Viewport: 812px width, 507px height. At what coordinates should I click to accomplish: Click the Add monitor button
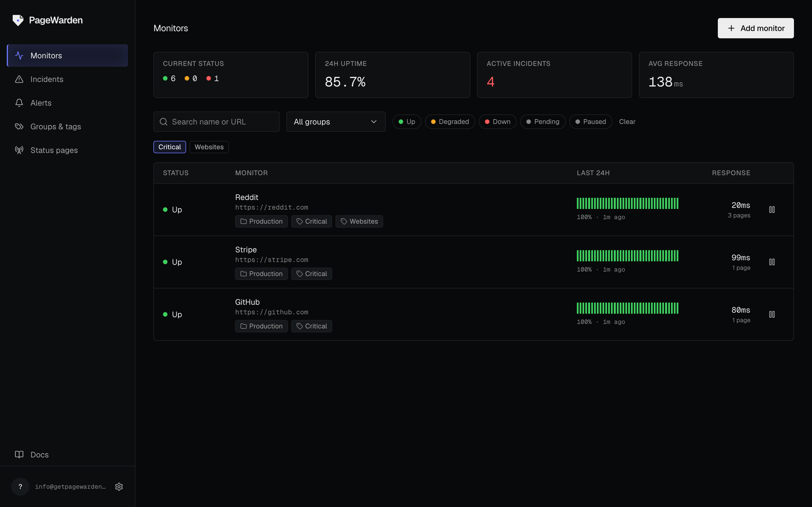coord(755,28)
